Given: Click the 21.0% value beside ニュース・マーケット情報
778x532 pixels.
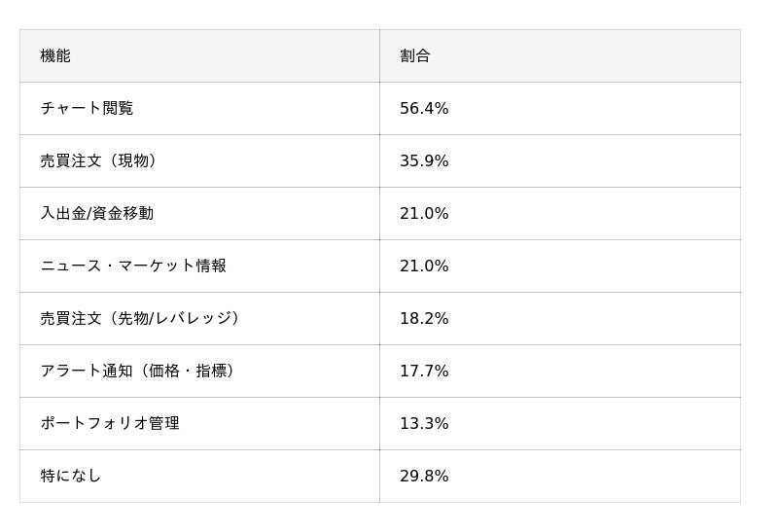Looking at the screenshot, I should pyautogui.click(x=424, y=266).
